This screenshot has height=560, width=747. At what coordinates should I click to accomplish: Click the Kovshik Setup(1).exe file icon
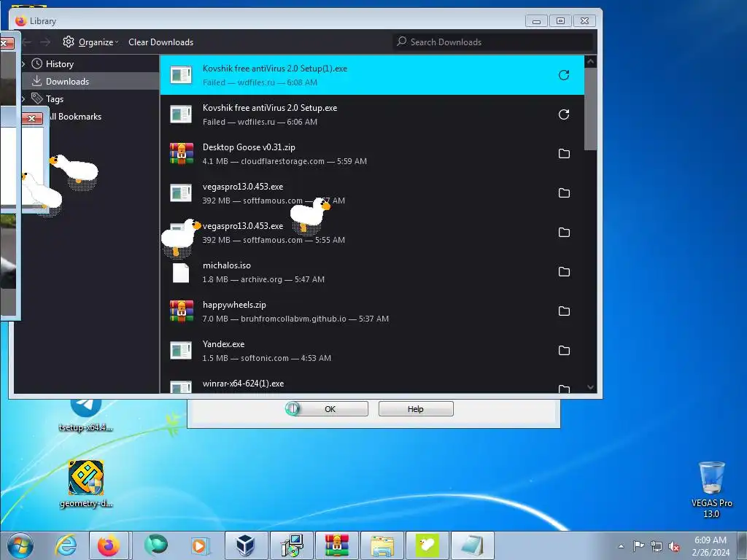(x=181, y=75)
